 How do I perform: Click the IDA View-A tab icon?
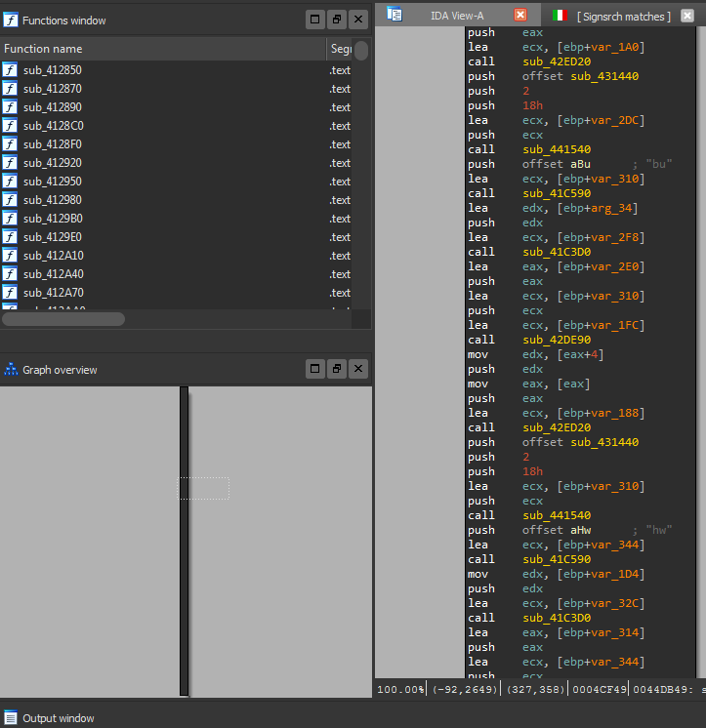[395, 15]
